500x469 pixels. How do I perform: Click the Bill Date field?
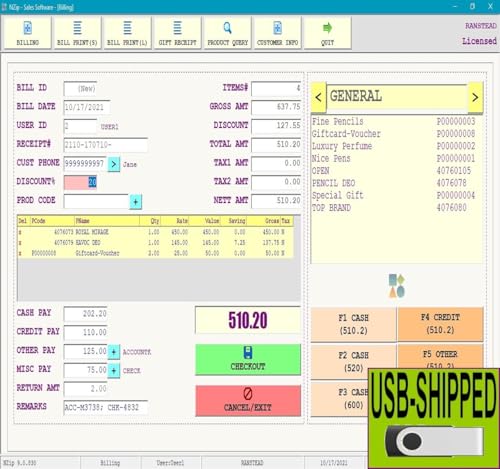coord(87,107)
